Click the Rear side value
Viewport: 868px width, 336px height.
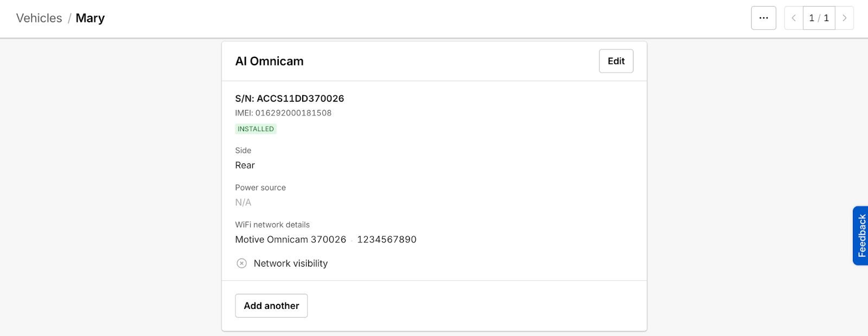click(245, 165)
